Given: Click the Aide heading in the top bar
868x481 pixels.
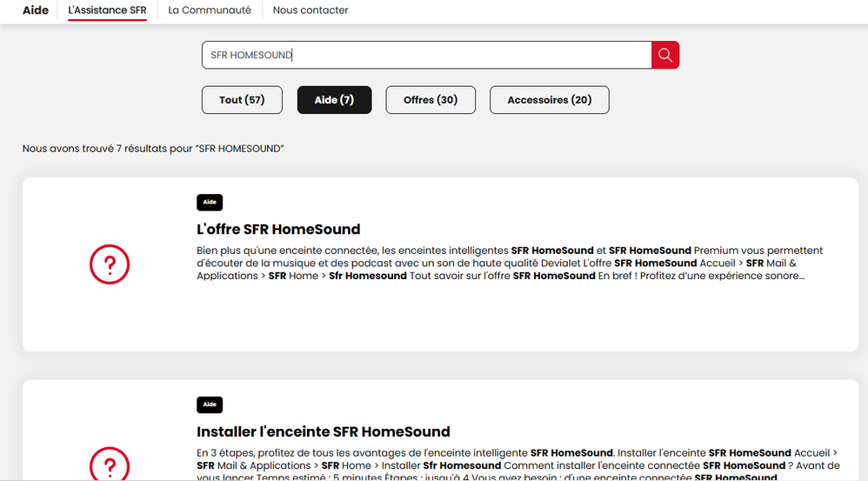Looking at the screenshot, I should point(36,10).
